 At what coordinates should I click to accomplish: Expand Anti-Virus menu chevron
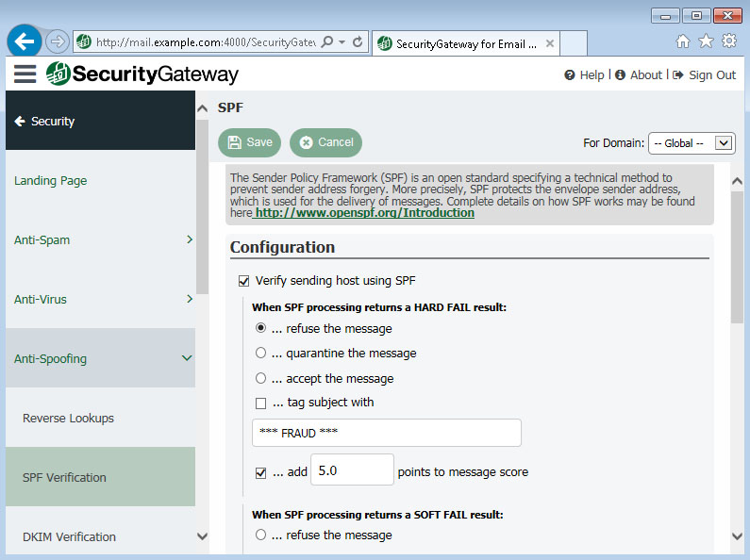(190, 299)
